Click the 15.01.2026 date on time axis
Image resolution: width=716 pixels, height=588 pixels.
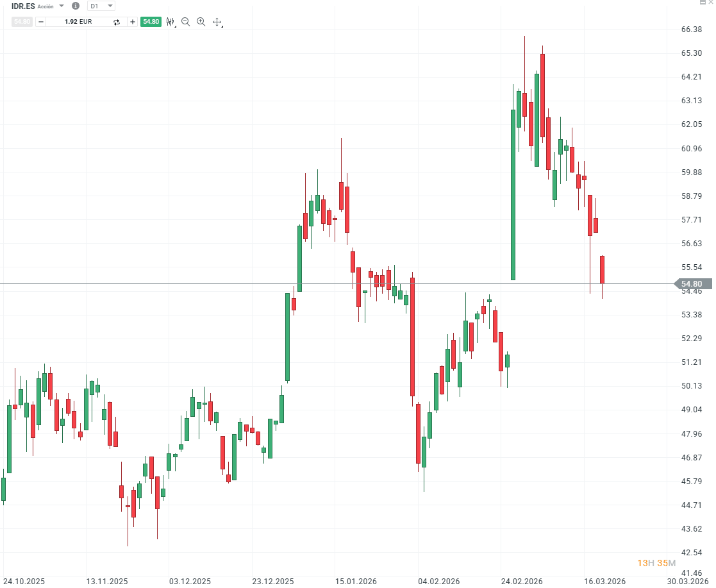[357, 582]
